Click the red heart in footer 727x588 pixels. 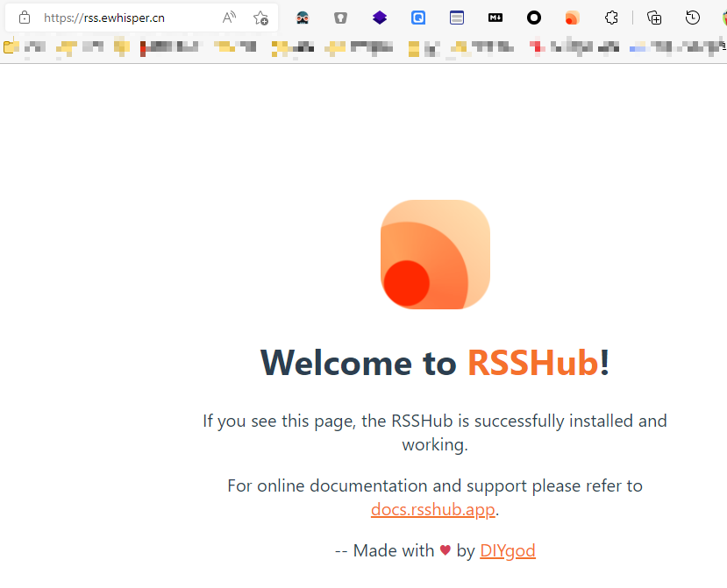445,550
